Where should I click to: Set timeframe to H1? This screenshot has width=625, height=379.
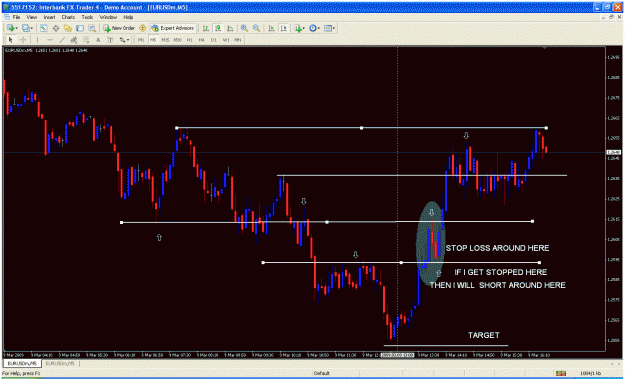tap(190, 40)
